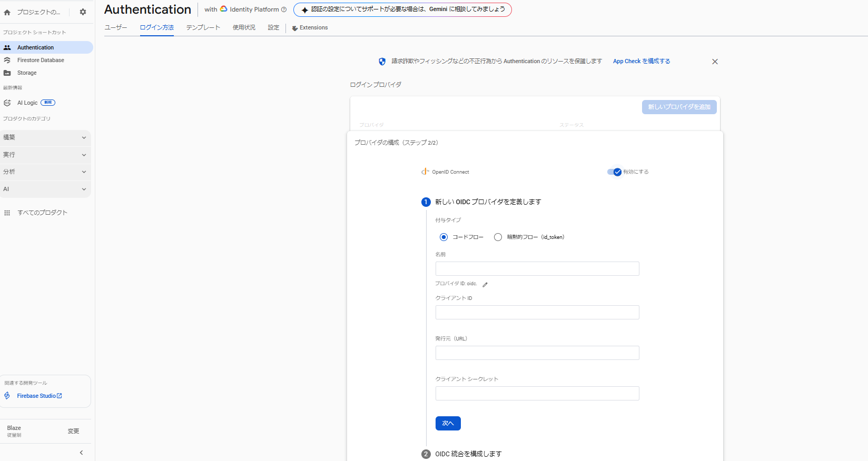This screenshot has height=461, width=868.
Task: Open the 使用状況 tab
Action: [x=244, y=27]
